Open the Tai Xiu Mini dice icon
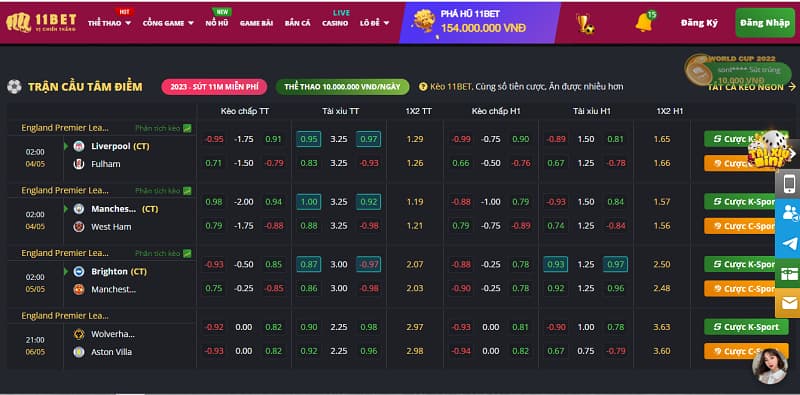The image size is (800, 395). click(x=770, y=151)
